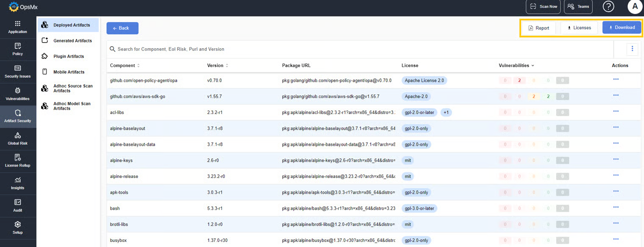Open License Rollup from the sidebar

(18, 161)
